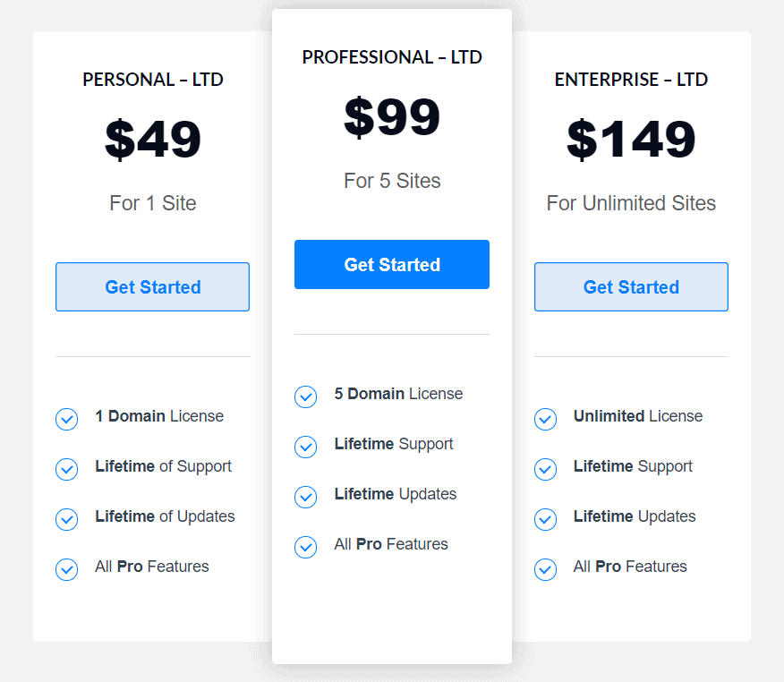Select the PROFESSIONAL – LTD plan heading
This screenshot has height=682, width=784.
[x=391, y=56]
